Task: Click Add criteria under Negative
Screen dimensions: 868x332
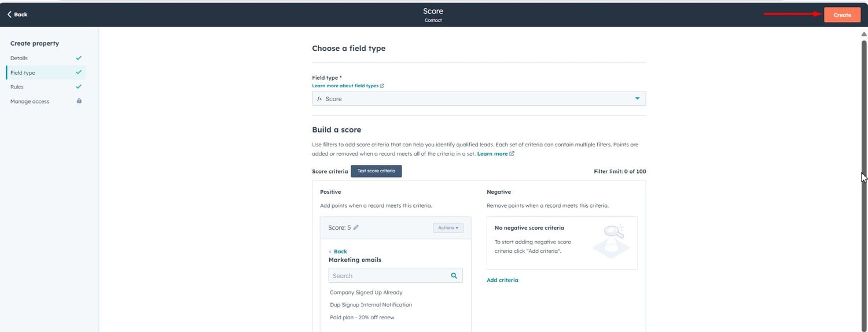Action: (x=502, y=280)
